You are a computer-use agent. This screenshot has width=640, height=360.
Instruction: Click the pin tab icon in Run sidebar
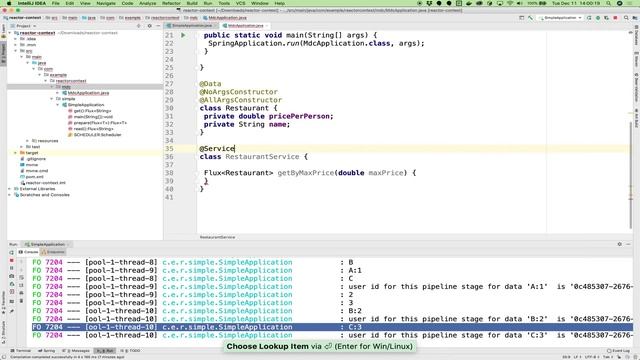[x=11, y=311]
